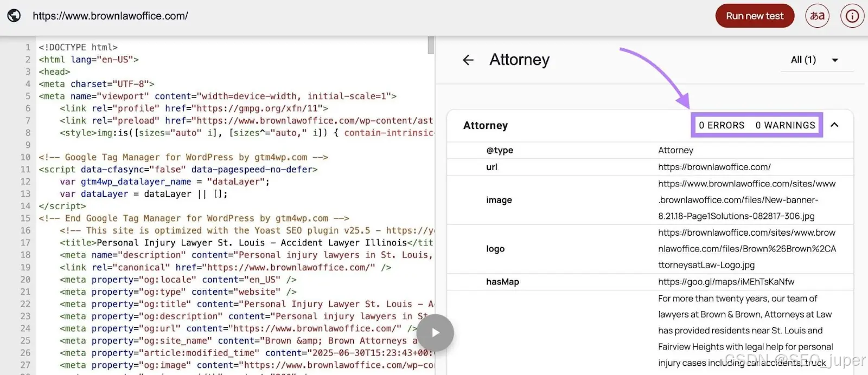868x375 pixels.
Task: Click the logo property label
Action: point(495,249)
